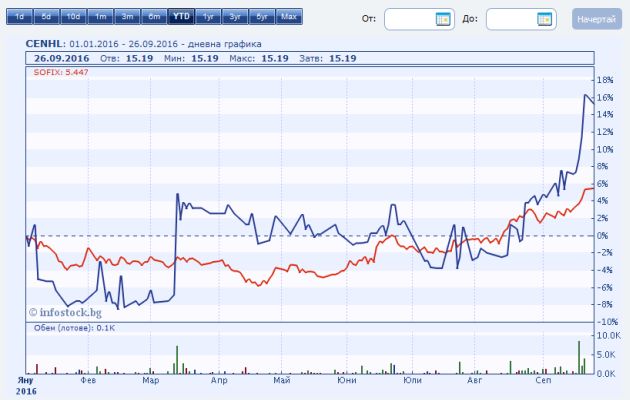Screen dimensions: 630x400
Task: Show the Max chart range
Action: [x=289, y=17]
